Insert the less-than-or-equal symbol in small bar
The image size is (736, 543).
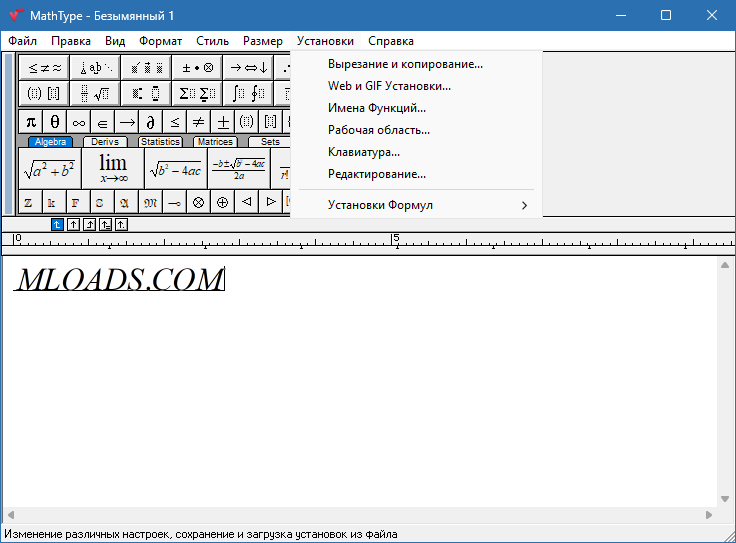[175, 122]
